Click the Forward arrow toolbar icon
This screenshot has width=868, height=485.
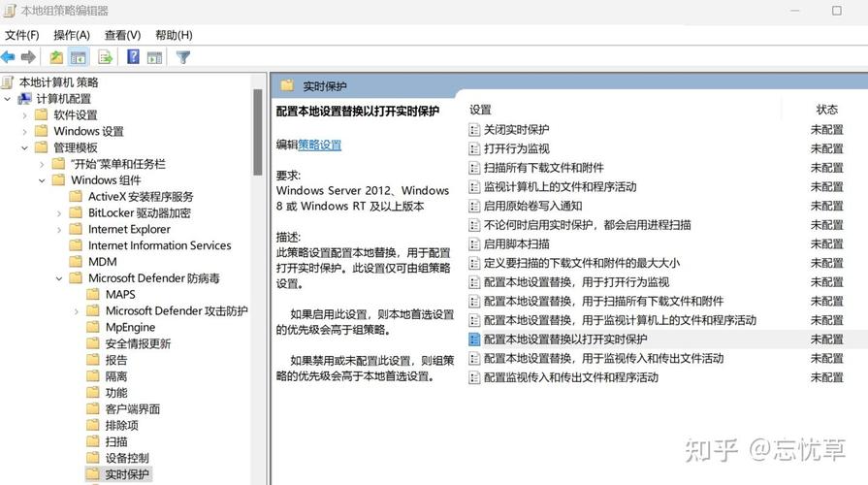pyautogui.click(x=28, y=57)
